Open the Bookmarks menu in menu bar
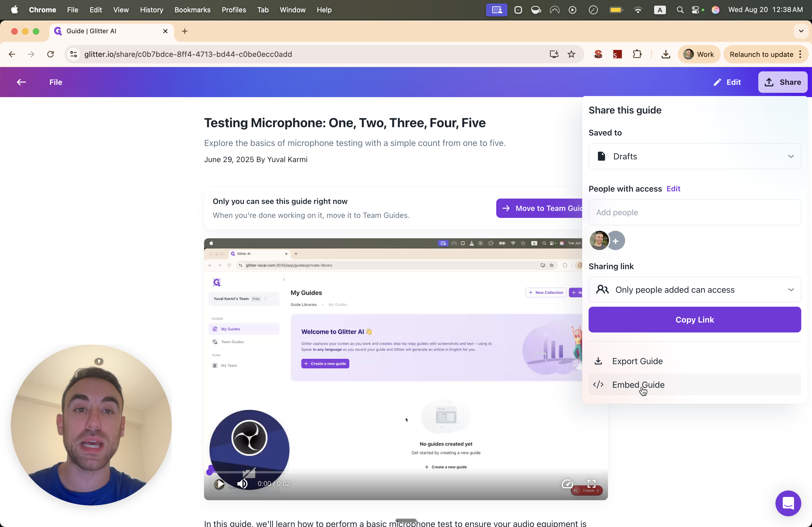This screenshot has height=527, width=812. (192, 10)
